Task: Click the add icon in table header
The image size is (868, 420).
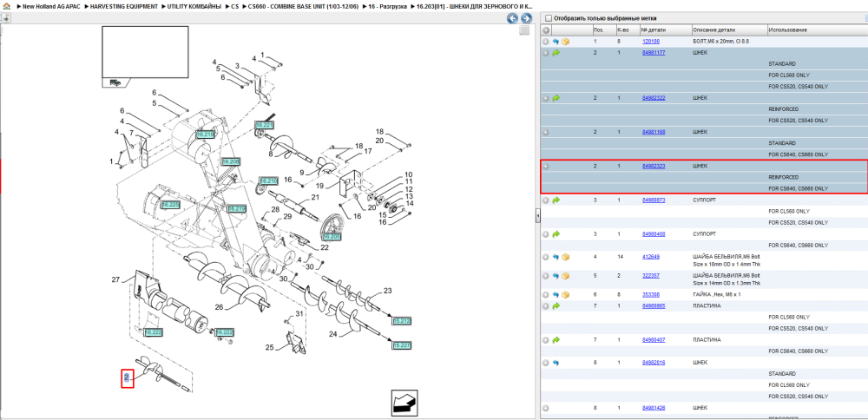Action: [x=546, y=30]
